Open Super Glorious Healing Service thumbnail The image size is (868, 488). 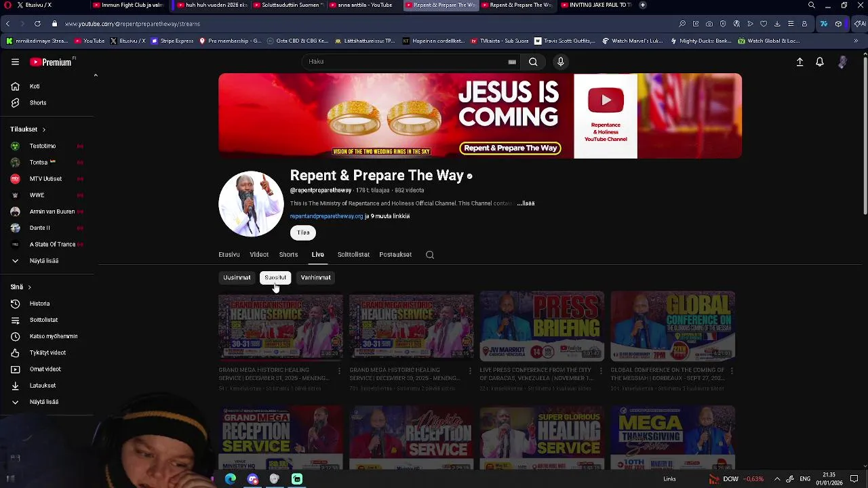pos(542,438)
